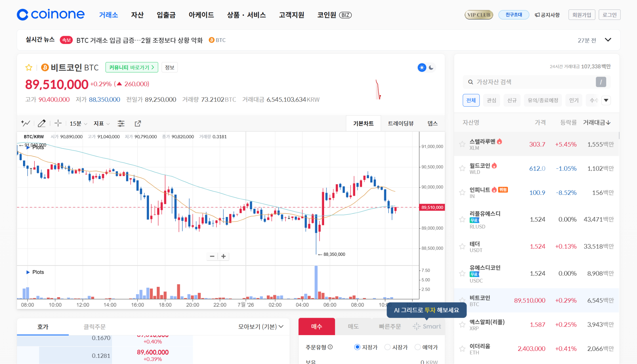Favorite Tether USDT star

click(x=462, y=247)
